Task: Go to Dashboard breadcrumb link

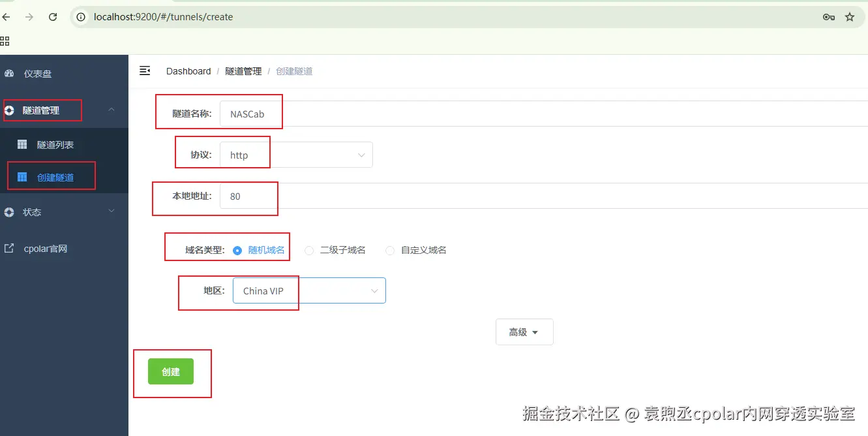Action: [188, 71]
